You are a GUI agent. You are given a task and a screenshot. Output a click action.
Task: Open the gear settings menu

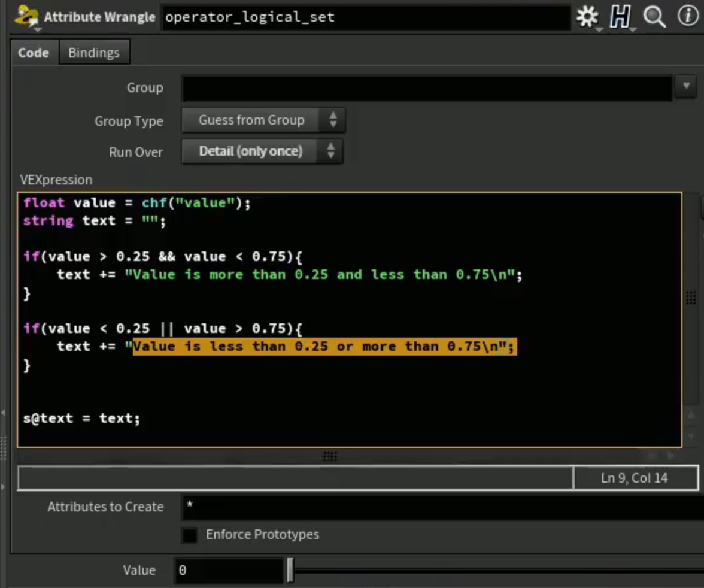tap(587, 17)
